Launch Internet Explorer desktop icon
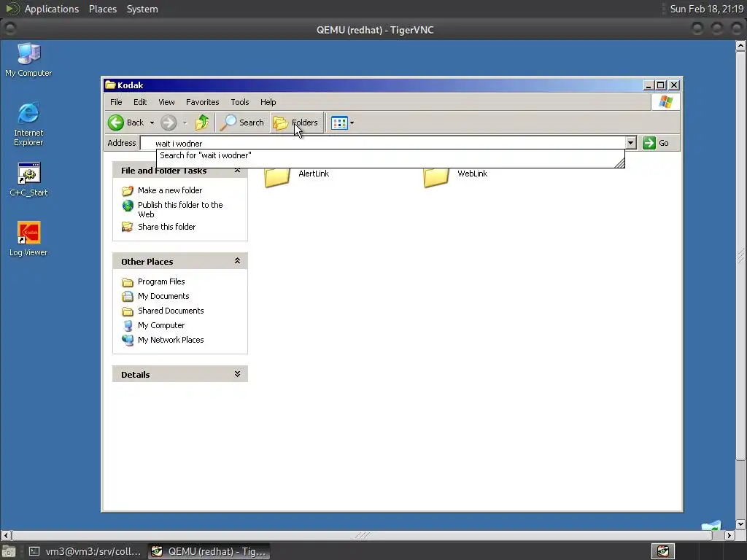 pos(28,124)
